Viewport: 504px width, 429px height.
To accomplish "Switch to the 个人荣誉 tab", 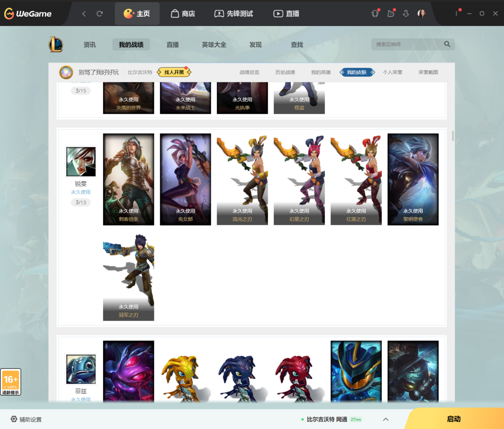I will [x=392, y=72].
